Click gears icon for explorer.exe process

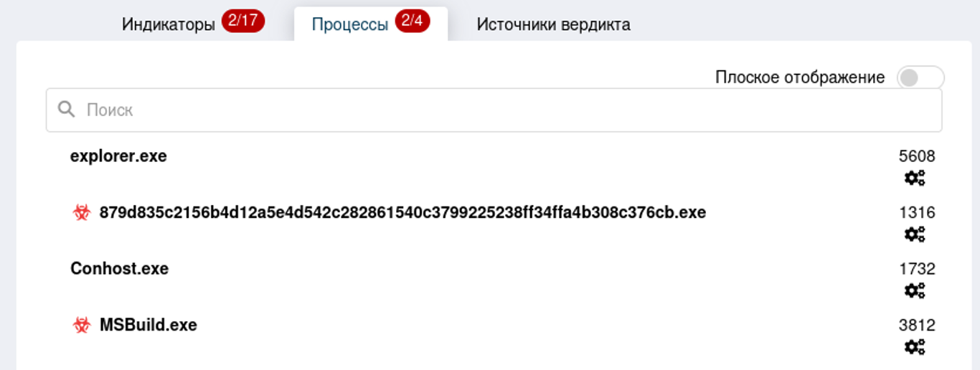[914, 178]
